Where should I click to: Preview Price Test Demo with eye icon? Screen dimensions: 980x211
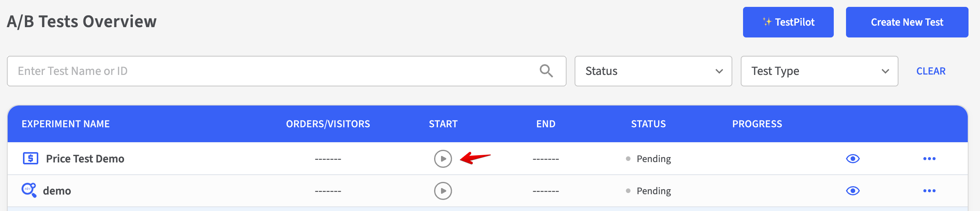click(853, 159)
